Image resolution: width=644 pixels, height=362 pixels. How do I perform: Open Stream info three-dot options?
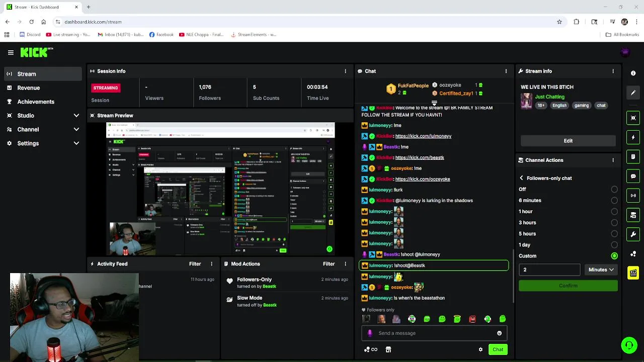[613, 71]
